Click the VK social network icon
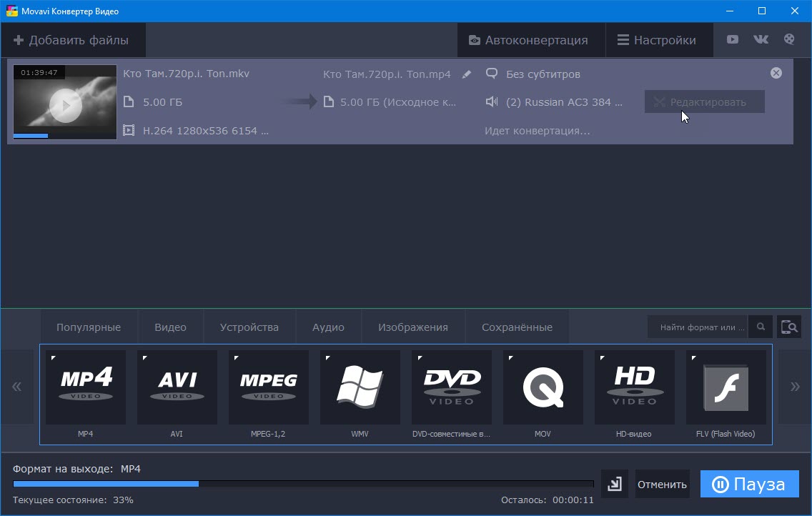The width and height of the screenshot is (812, 516). coord(761,40)
